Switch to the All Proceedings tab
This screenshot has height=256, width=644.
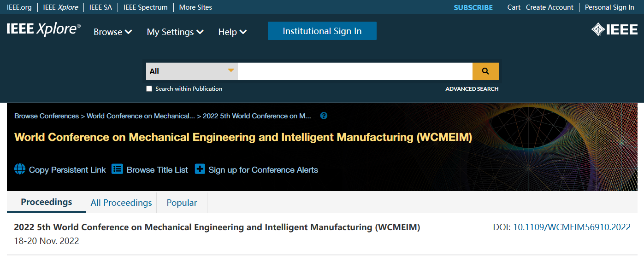[x=121, y=203]
